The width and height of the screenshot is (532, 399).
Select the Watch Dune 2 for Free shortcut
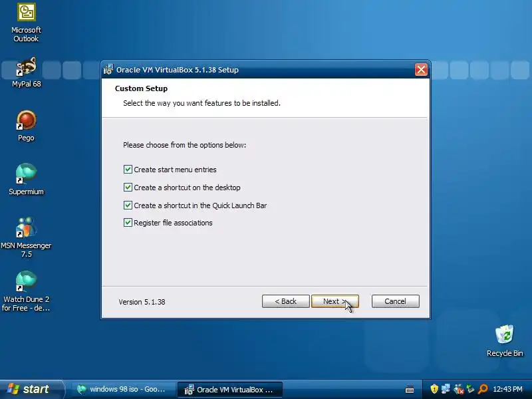click(x=26, y=291)
